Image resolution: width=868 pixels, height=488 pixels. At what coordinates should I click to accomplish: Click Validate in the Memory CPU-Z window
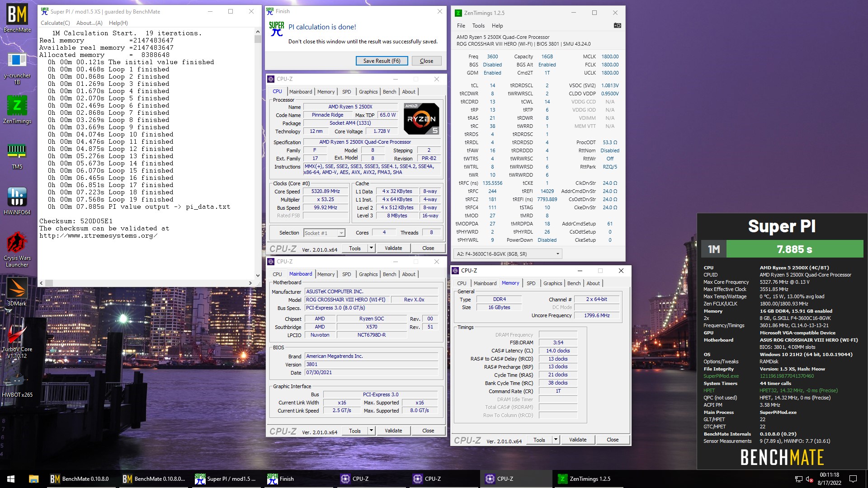pos(578,440)
